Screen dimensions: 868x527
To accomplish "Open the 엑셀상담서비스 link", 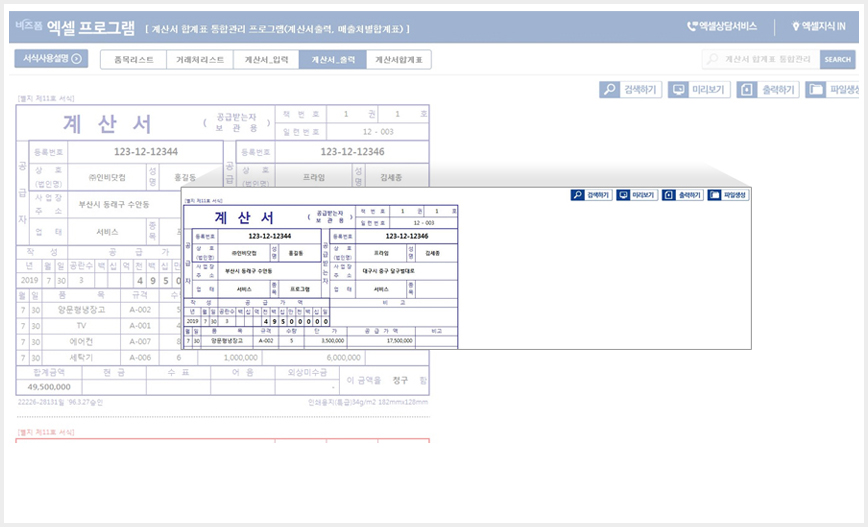I will tap(722, 26).
